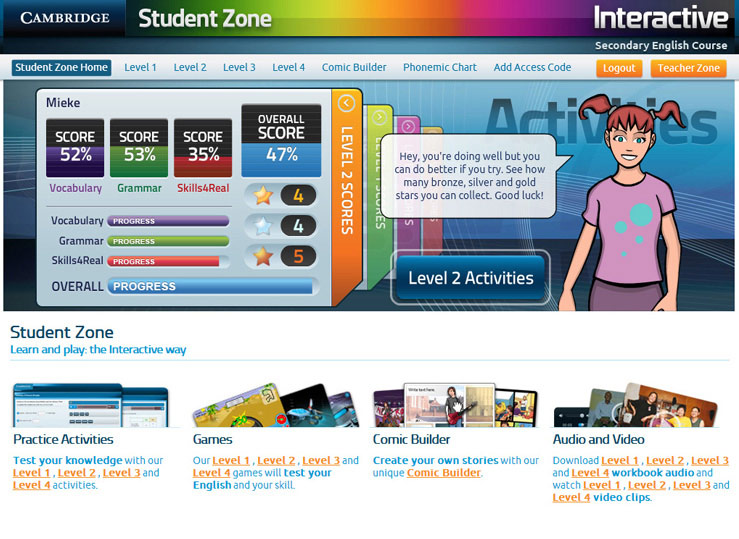
Task: Download Level 1 workbook audio link
Action: (620, 460)
